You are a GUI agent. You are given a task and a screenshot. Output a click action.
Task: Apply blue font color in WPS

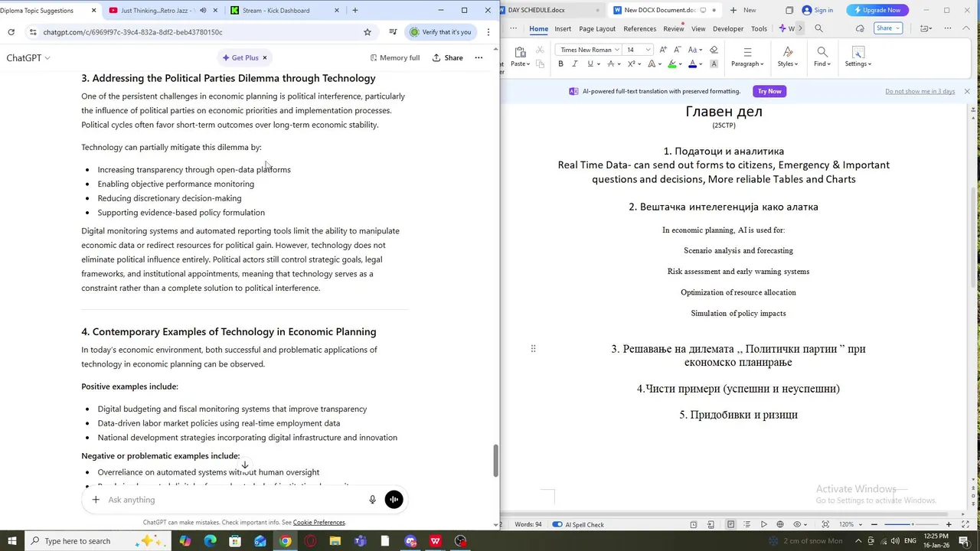click(692, 64)
